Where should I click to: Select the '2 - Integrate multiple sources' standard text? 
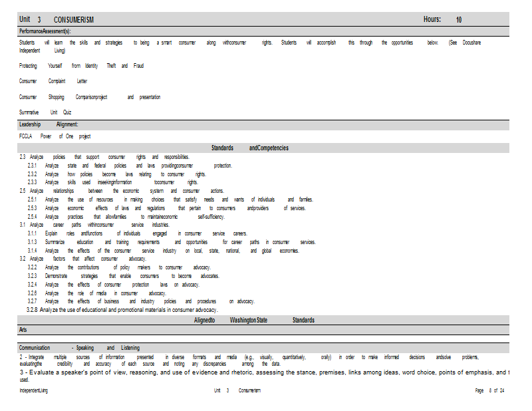tap(249, 360)
